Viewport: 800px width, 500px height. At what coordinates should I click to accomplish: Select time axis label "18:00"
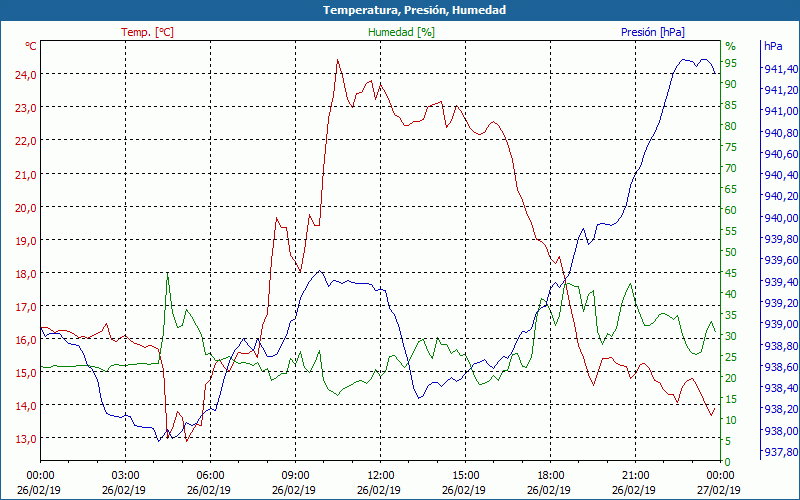click(551, 476)
